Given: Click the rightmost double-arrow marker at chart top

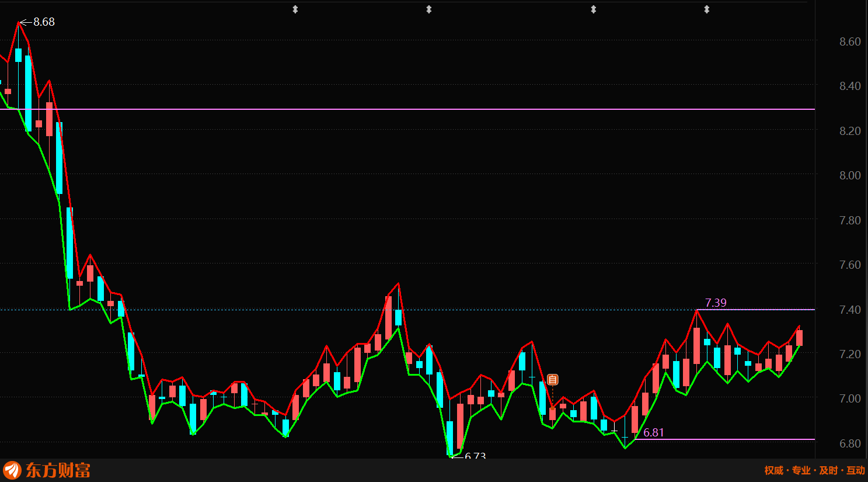Looking at the screenshot, I should pos(707,9).
